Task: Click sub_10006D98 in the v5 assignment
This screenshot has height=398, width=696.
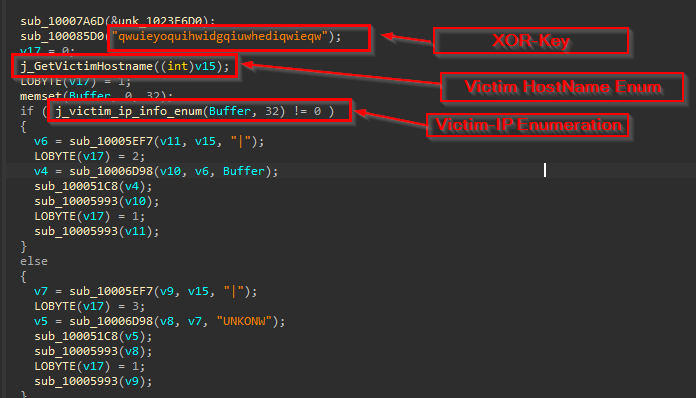Action: (x=111, y=321)
